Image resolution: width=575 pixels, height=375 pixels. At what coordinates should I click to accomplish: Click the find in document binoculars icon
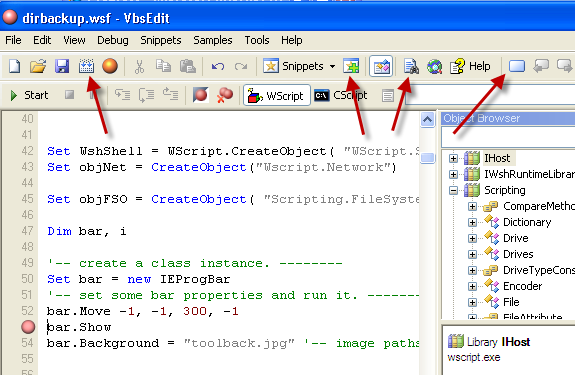(x=411, y=66)
